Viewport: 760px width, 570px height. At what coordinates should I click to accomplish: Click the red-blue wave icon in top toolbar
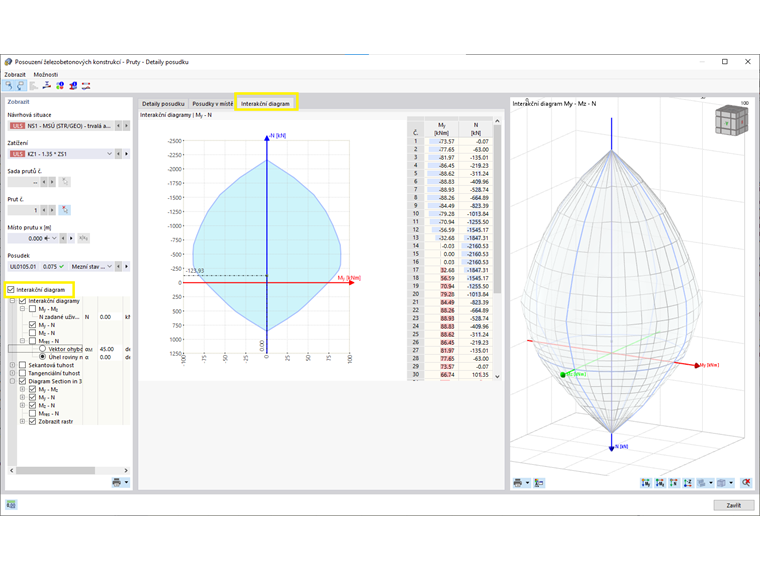pyautogui.click(x=86, y=86)
